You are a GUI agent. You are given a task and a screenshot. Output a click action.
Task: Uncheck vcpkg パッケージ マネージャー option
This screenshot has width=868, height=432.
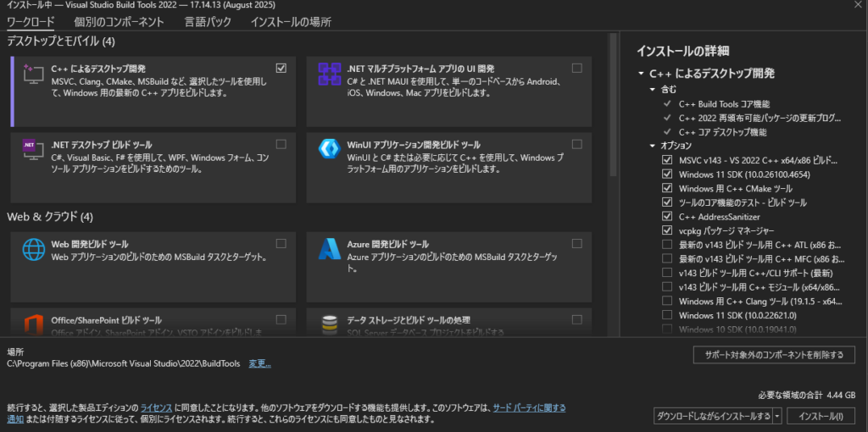pos(667,230)
